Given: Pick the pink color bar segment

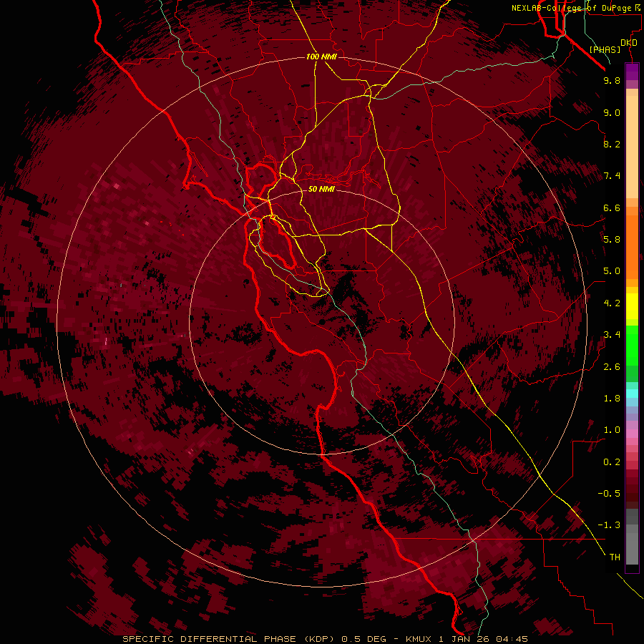Looking at the screenshot, I should 632,434.
